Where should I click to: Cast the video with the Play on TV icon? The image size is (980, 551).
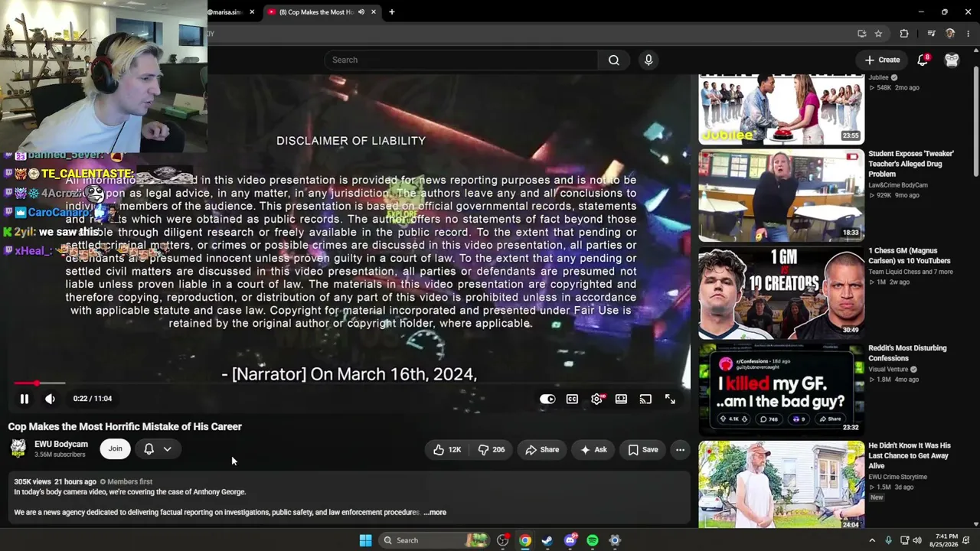point(645,399)
